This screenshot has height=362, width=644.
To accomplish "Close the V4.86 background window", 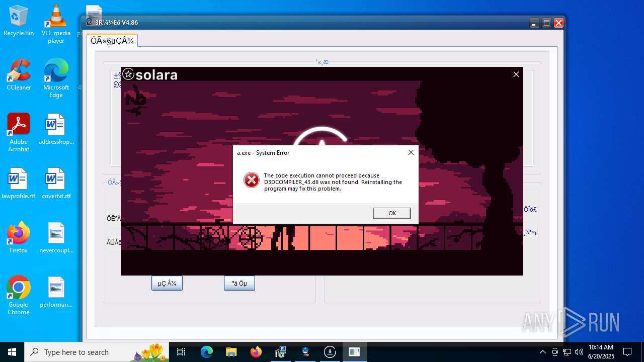I will (558, 23).
